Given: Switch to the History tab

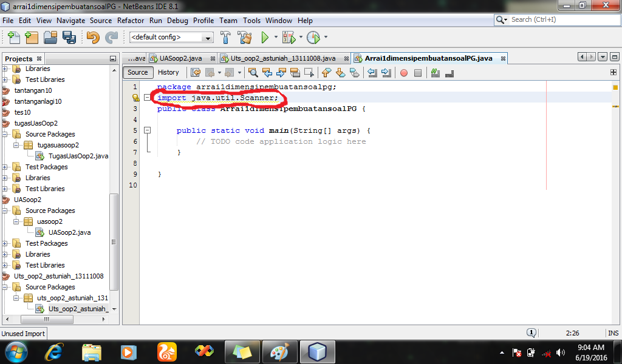Looking at the screenshot, I should (168, 72).
